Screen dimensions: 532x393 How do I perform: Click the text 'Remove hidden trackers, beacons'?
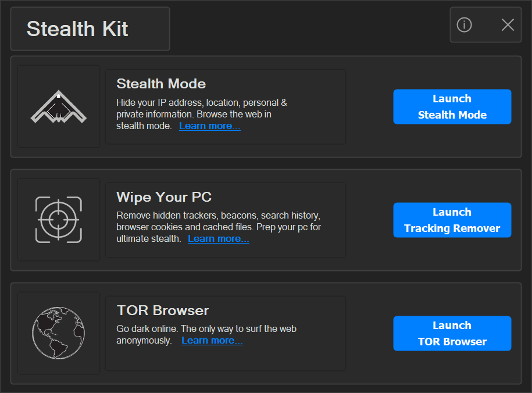point(187,216)
